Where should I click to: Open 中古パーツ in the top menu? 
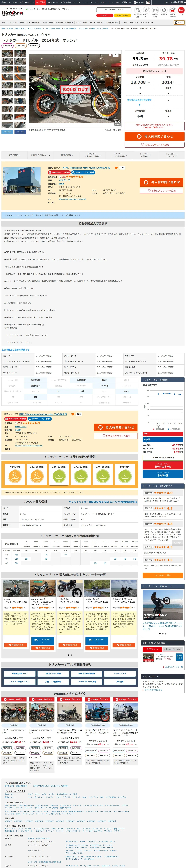(29, 2)
